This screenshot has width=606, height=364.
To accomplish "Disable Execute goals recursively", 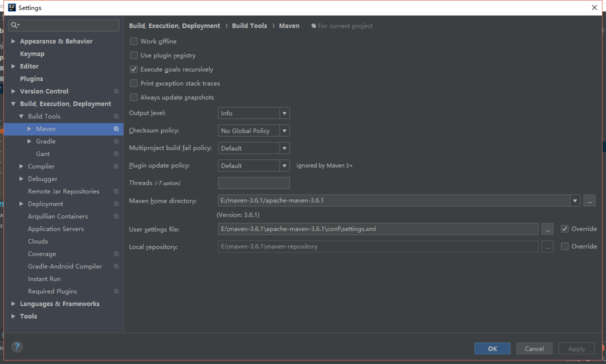I will [x=133, y=69].
